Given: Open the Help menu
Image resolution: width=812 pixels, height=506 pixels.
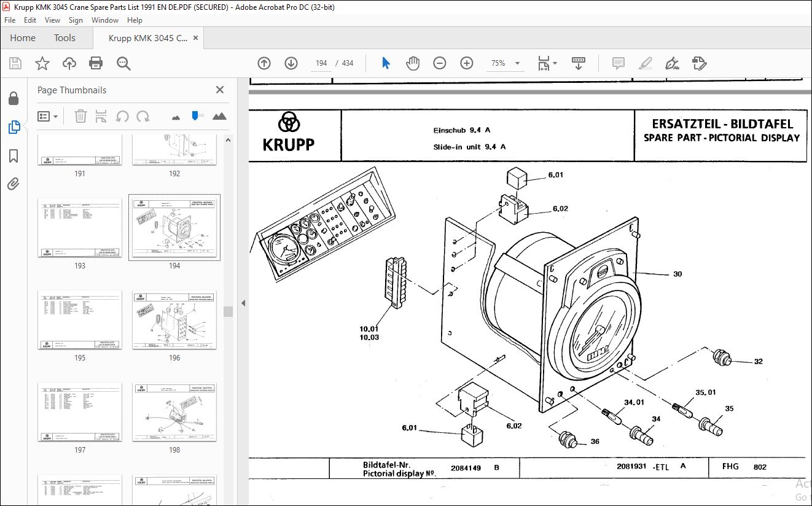Looking at the screenshot, I should coord(135,20).
